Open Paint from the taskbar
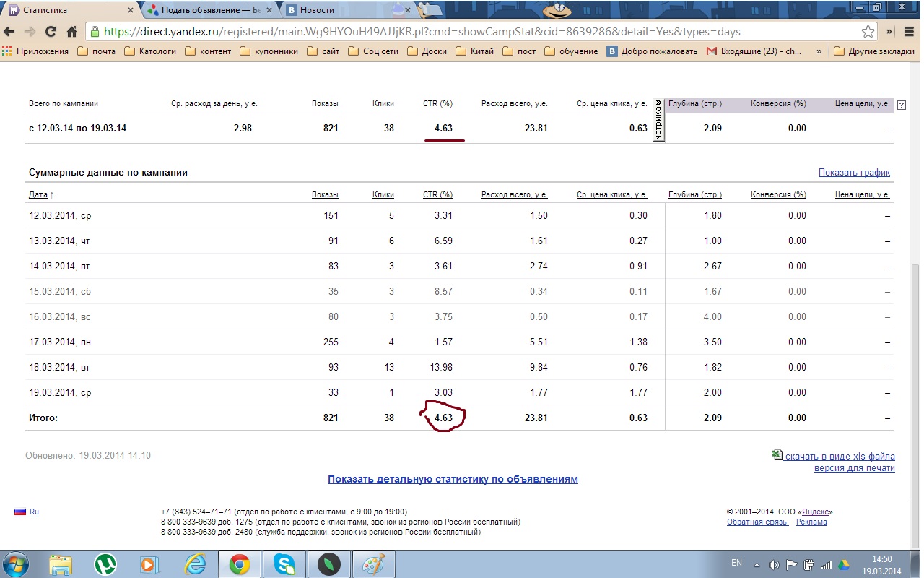The width and height of the screenshot is (924, 578). [373, 564]
